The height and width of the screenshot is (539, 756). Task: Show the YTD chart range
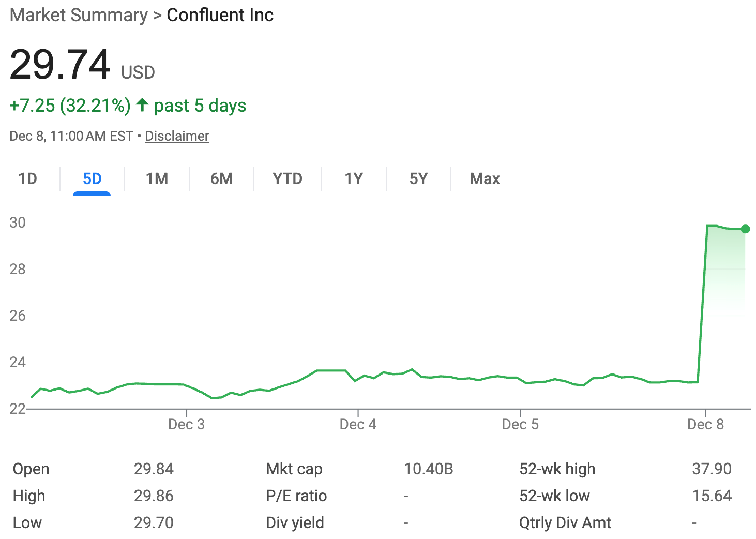click(287, 178)
